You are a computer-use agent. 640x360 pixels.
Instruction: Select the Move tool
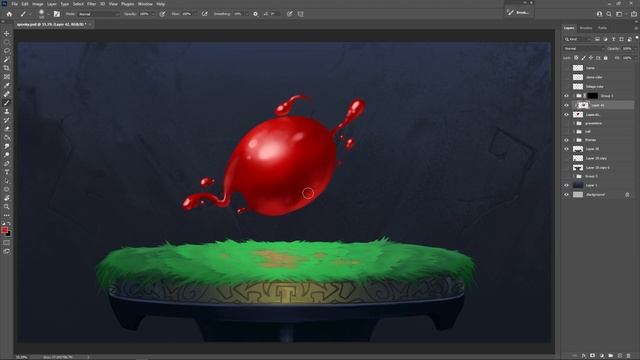click(7, 33)
